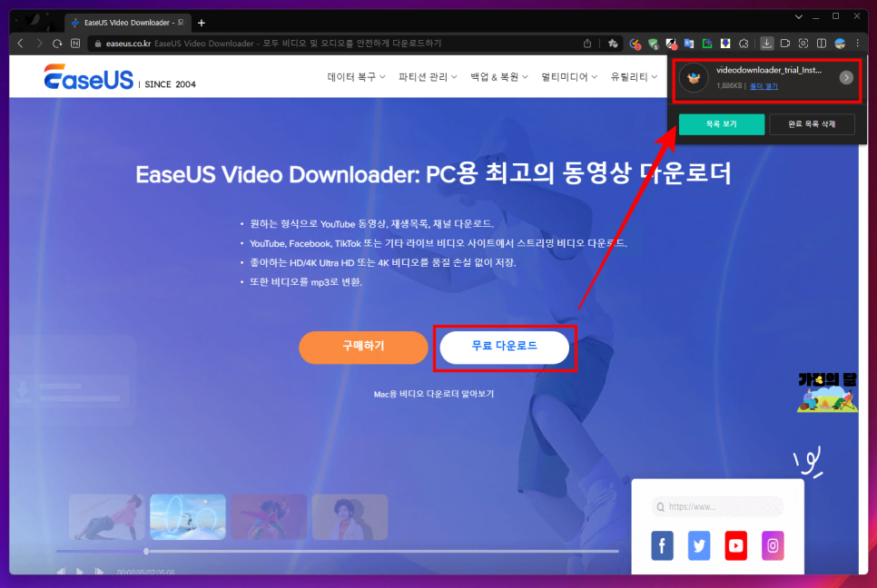Click the color picker pen extension icon

(x=671, y=44)
